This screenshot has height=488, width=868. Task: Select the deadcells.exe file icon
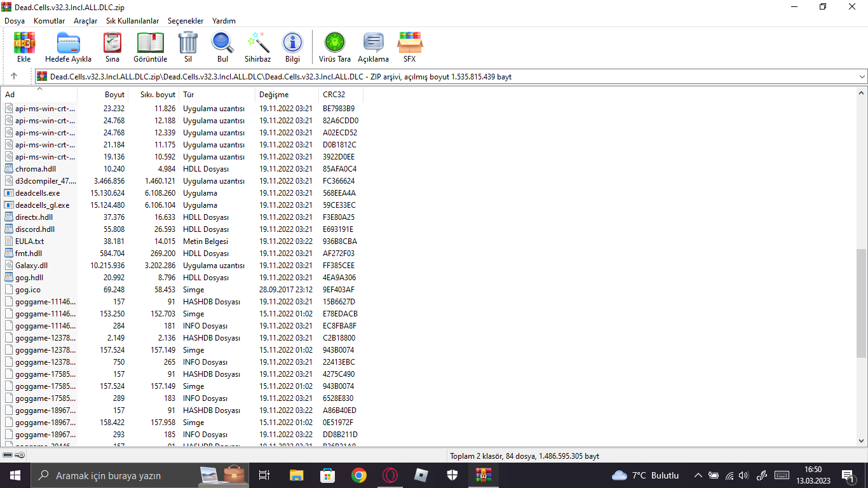tap(9, 193)
